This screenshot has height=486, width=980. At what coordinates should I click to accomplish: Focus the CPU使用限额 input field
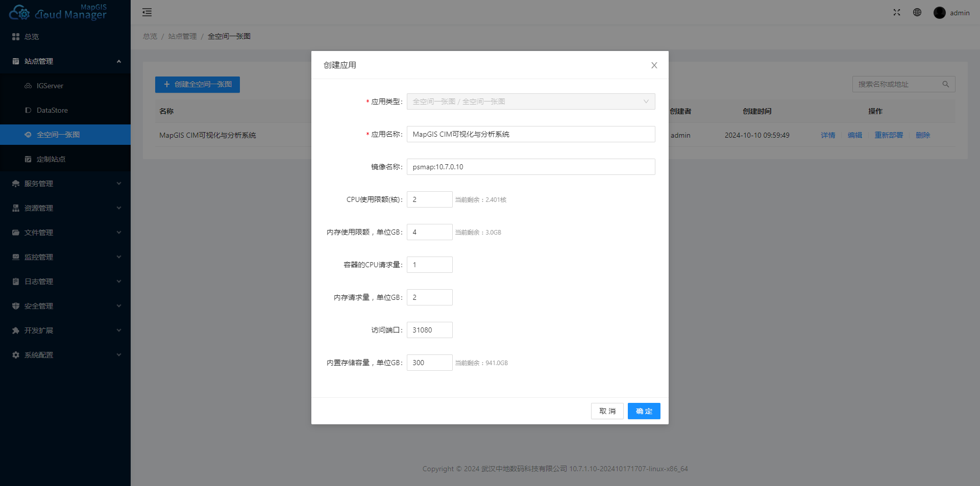tap(429, 199)
